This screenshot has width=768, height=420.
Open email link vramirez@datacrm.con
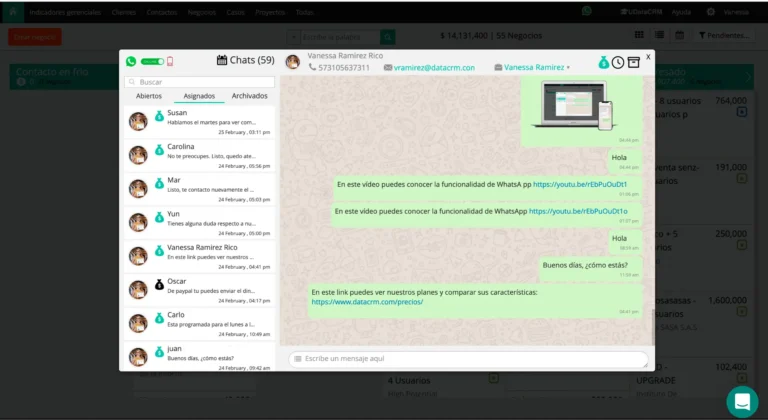pyautogui.click(x=434, y=68)
